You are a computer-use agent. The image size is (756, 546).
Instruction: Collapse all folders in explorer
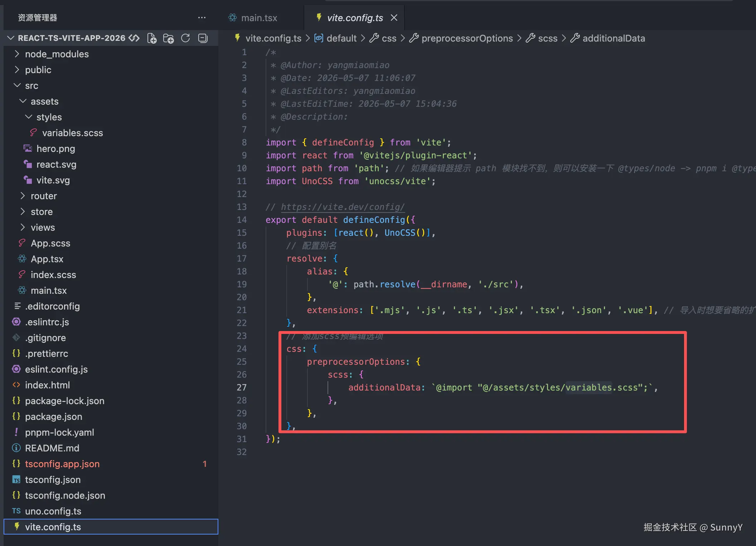[203, 38]
